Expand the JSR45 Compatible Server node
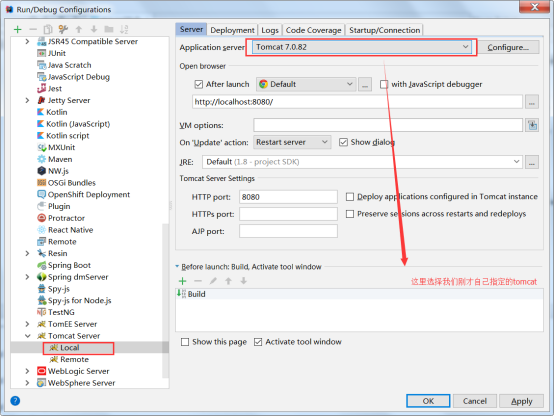 point(27,41)
